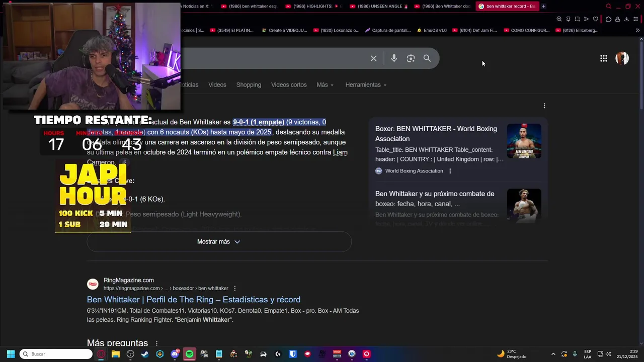Open the 'COMO CONFIGUR...' bookmark
Image resolution: width=644 pixels, height=362 pixels.
(526, 30)
